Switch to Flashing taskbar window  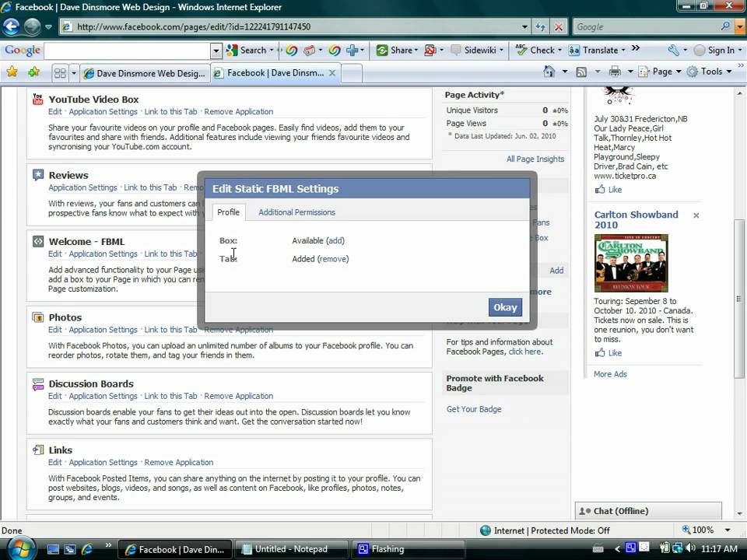[x=407, y=549]
